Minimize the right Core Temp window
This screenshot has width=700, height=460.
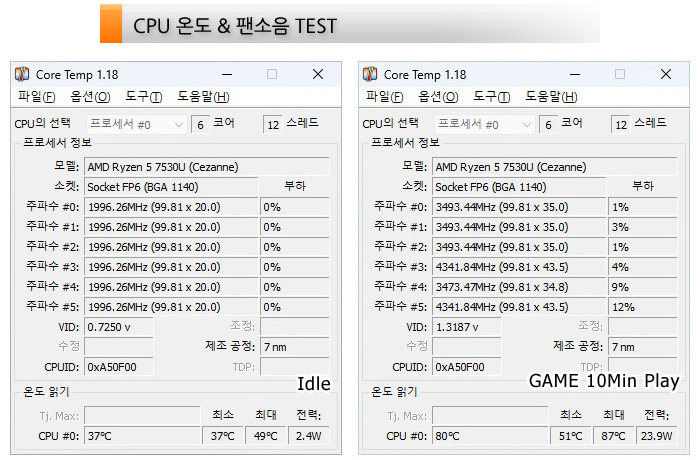[574, 74]
